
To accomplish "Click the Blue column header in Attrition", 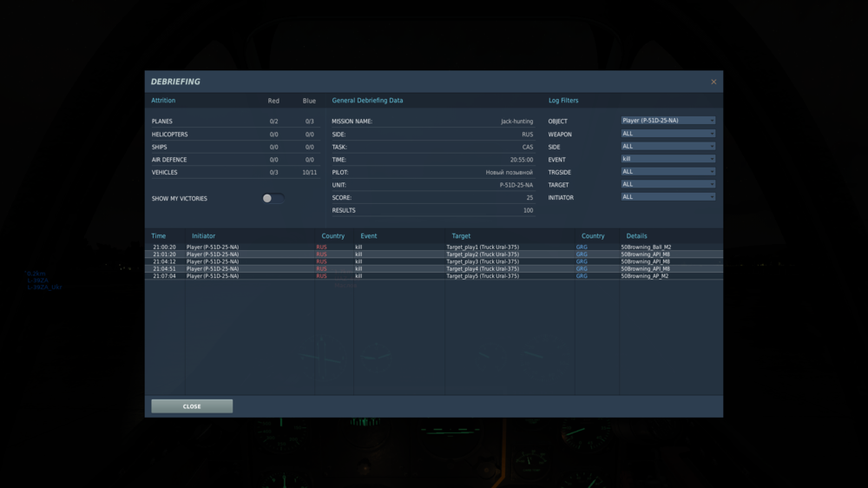I will click(309, 101).
